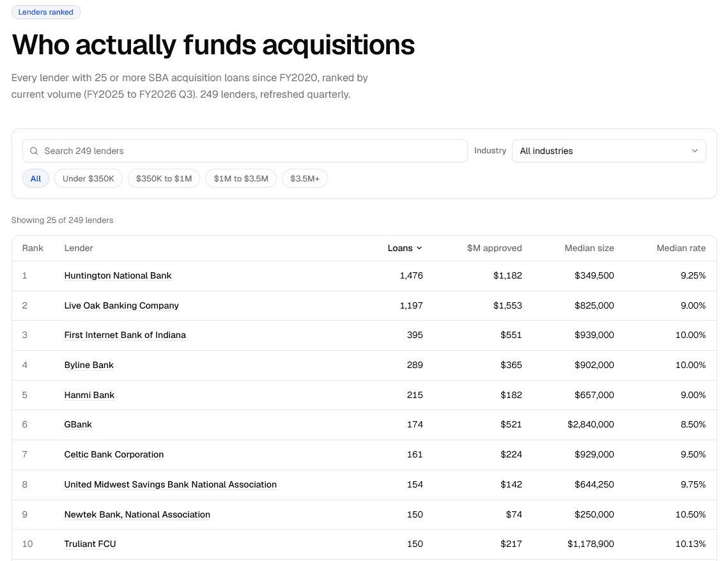Open Newtek Bank, National Association link
Screen dimensions: 728x561
coord(137,514)
